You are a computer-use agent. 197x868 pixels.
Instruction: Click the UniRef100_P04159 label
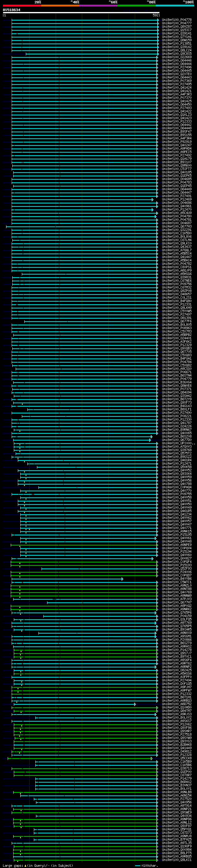(x=177, y=616)
